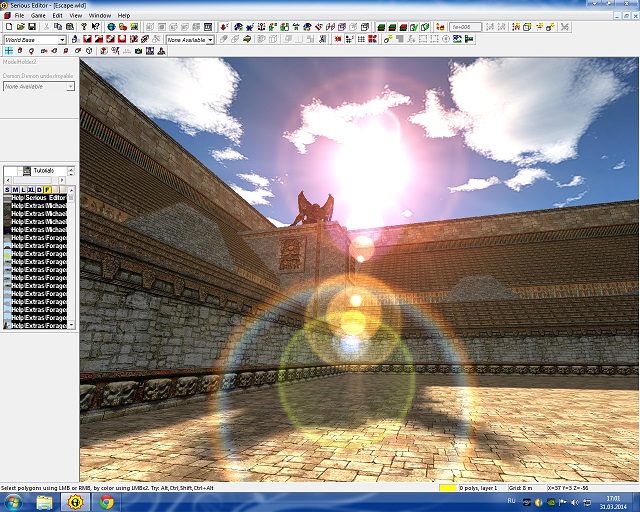This screenshot has height=512, width=640.
Task: Click the grid lines icon in second toolbar
Action: coord(361,39)
